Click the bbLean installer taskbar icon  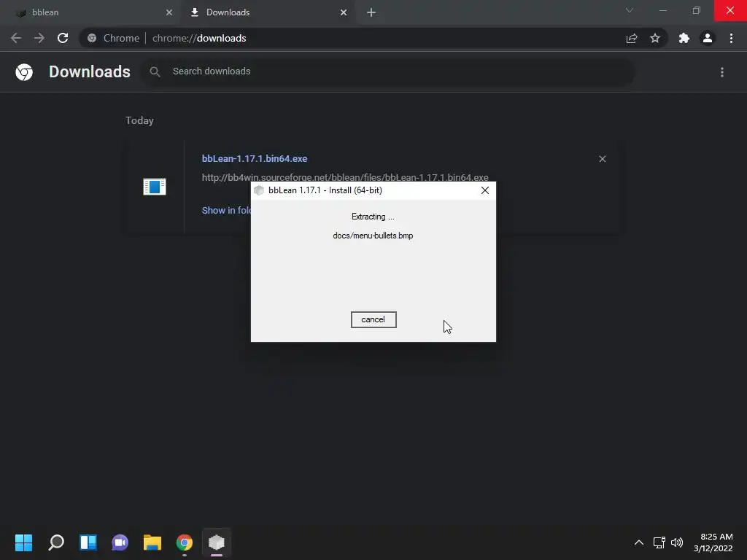click(216, 542)
